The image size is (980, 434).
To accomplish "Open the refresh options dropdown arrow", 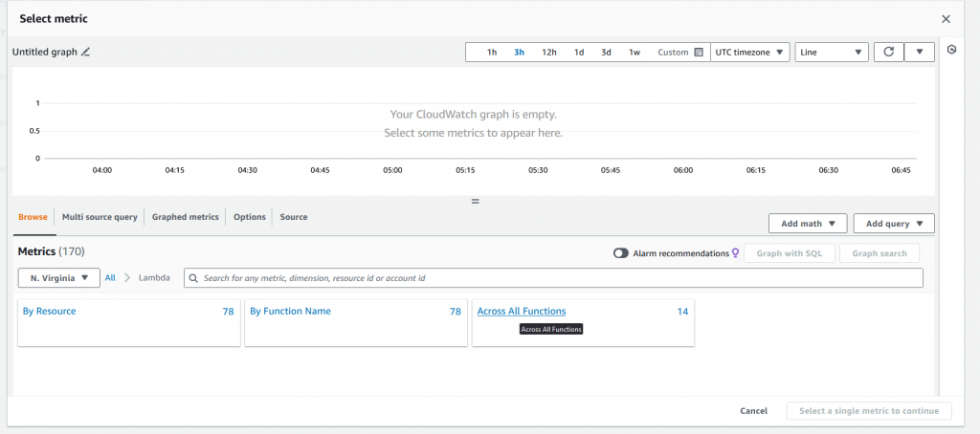I will (x=920, y=52).
